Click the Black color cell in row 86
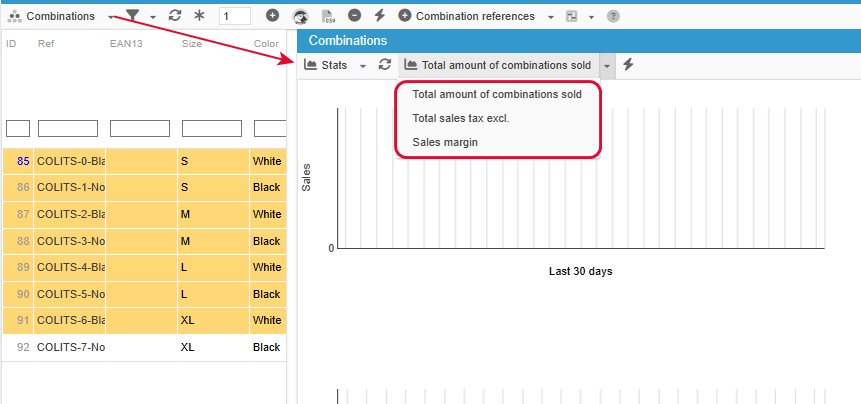This screenshot has height=404, width=861. [x=268, y=188]
